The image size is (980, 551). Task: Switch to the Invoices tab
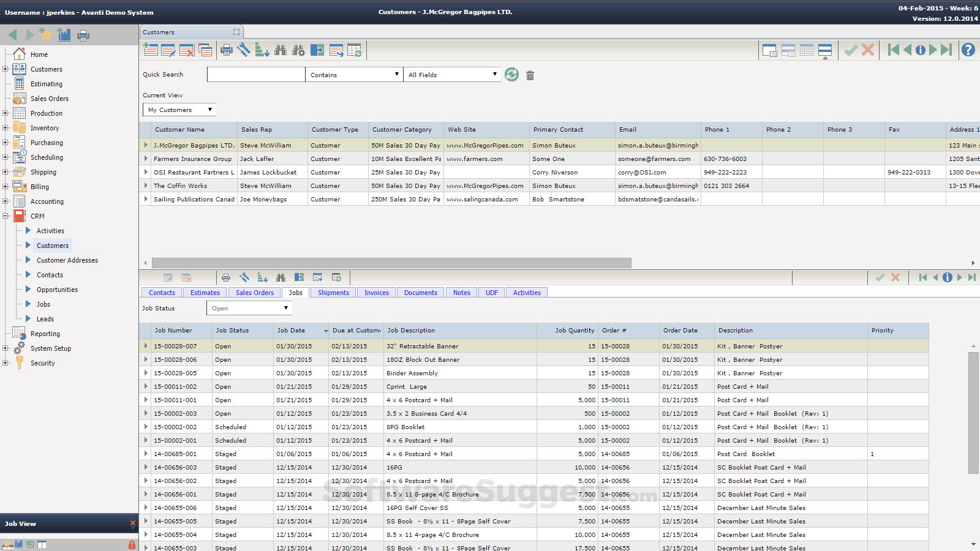pos(376,293)
